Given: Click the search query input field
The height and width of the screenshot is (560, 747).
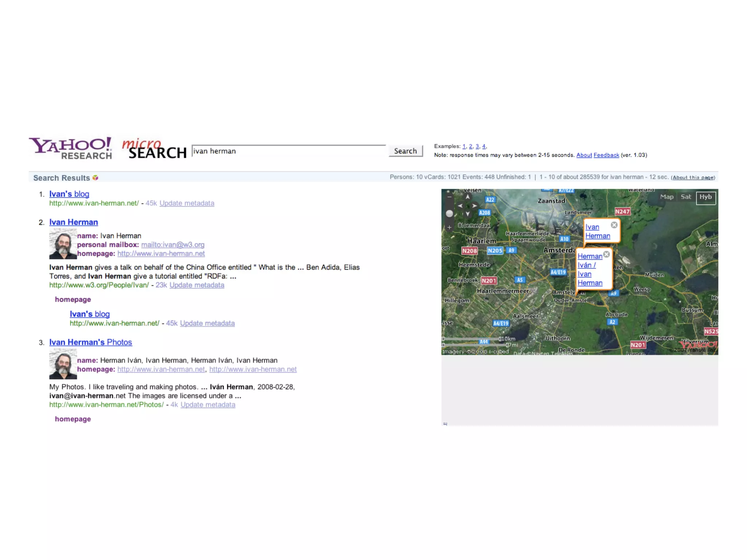Looking at the screenshot, I should tap(289, 151).
